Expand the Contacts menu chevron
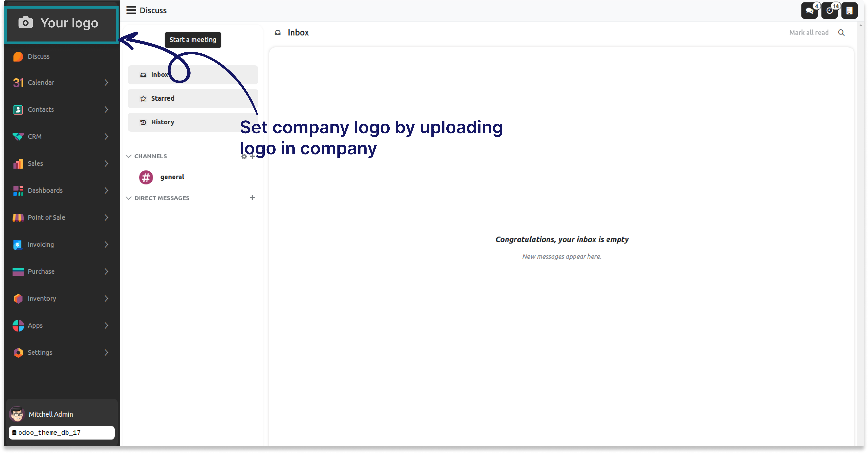The height and width of the screenshot is (453, 868). (x=107, y=109)
